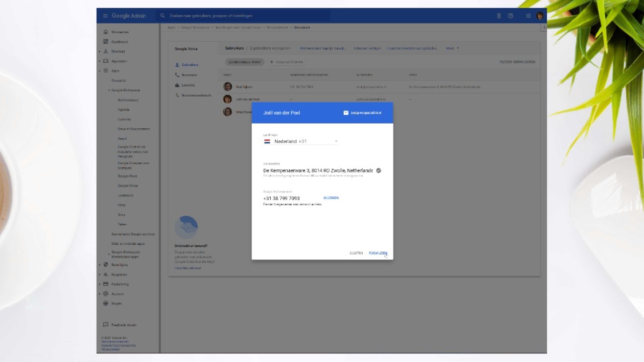Open the Landregio Nederland +31 dropdown

coord(300,142)
